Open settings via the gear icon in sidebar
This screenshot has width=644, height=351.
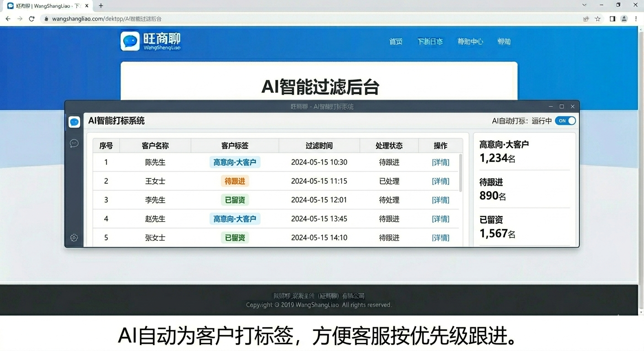coord(74,237)
